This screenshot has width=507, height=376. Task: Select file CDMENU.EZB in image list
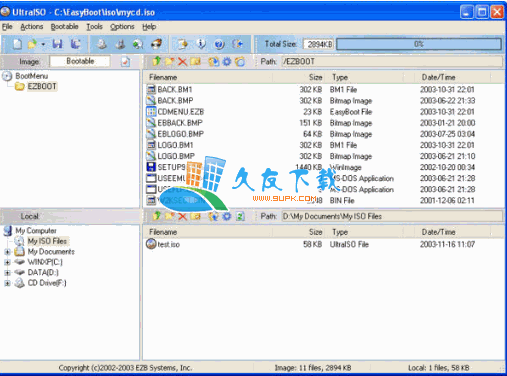coord(180,112)
